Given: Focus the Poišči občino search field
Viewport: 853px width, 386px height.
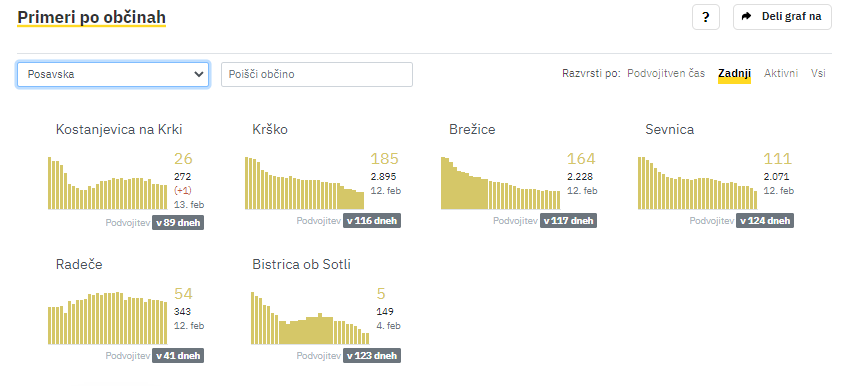Looking at the screenshot, I should [x=317, y=74].
